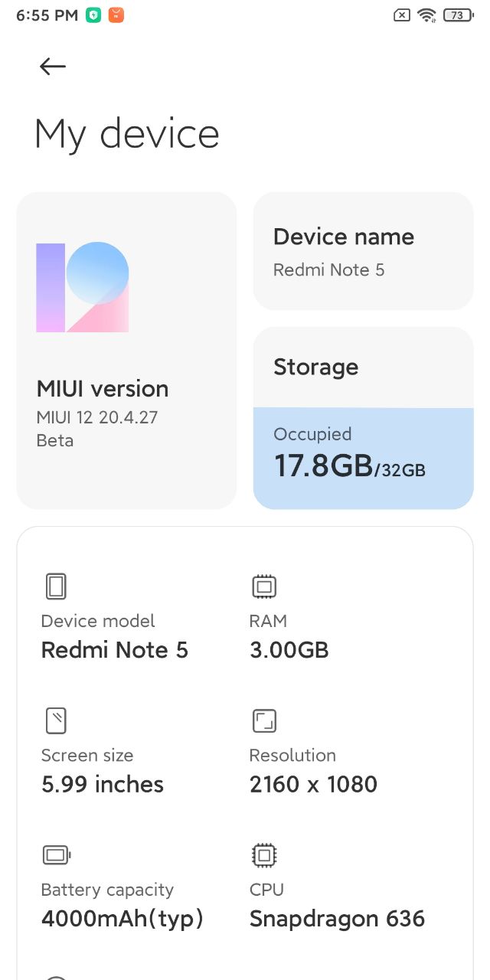Open the MIUI version card
The width and height of the screenshot is (490, 980).
(126, 351)
